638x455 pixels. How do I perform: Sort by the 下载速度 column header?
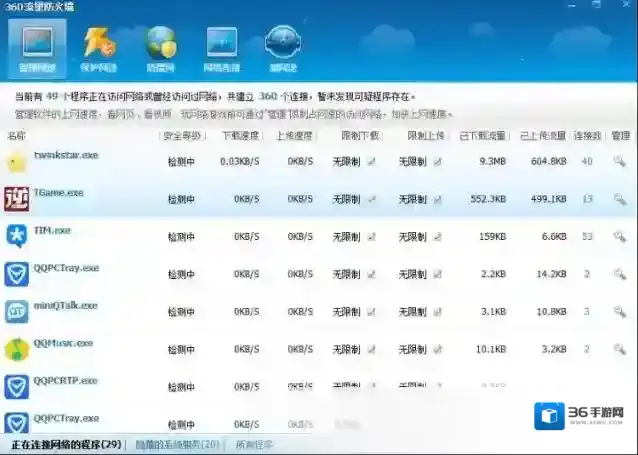240,136
